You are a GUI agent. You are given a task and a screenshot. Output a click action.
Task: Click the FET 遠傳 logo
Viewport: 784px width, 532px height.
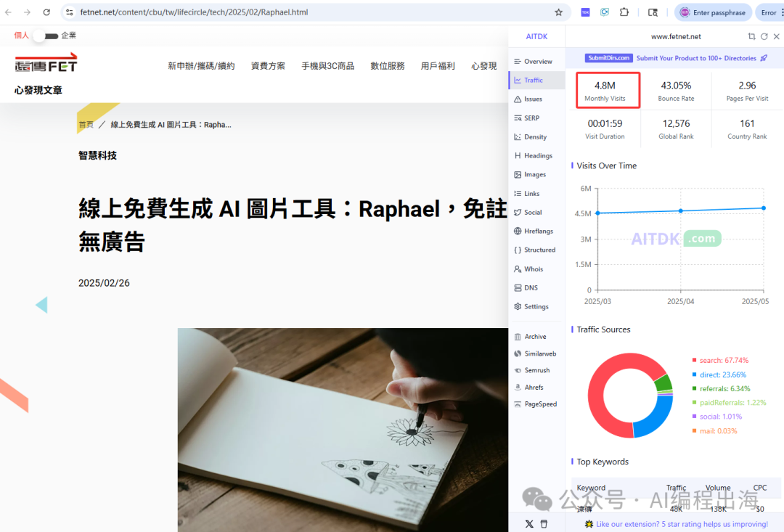(x=46, y=63)
